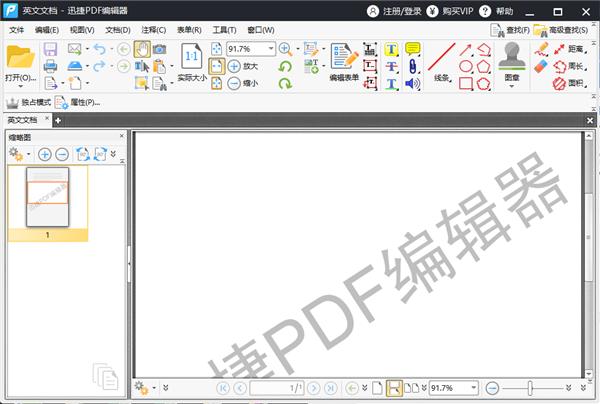Viewport: 600px width, 404px height.
Task: Select the Strikethrough text tool
Action: pyautogui.click(x=391, y=67)
